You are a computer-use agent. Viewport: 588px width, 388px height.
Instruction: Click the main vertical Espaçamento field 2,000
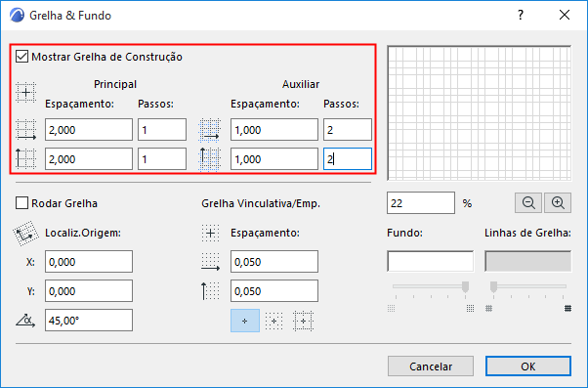pos(89,159)
